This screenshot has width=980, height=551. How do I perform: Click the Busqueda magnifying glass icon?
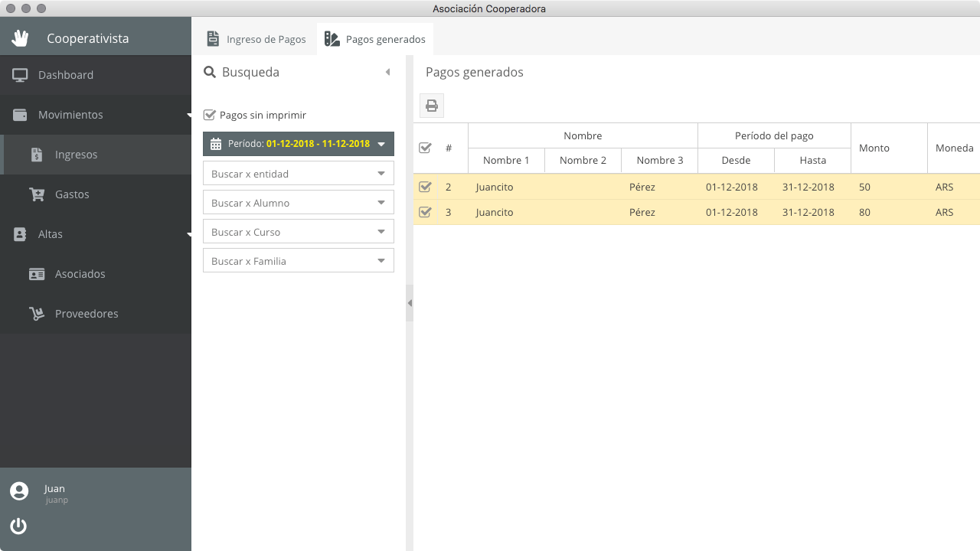coord(209,72)
